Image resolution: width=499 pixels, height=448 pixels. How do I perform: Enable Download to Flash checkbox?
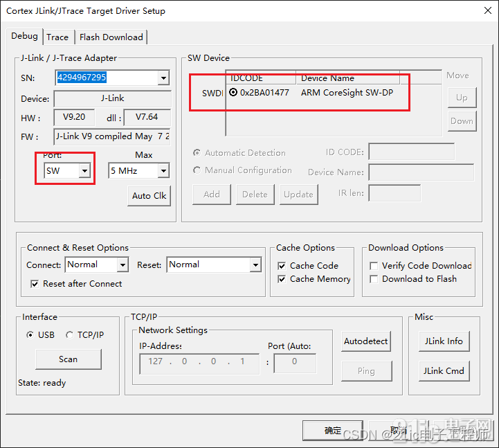pyautogui.click(x=374, y=279)
